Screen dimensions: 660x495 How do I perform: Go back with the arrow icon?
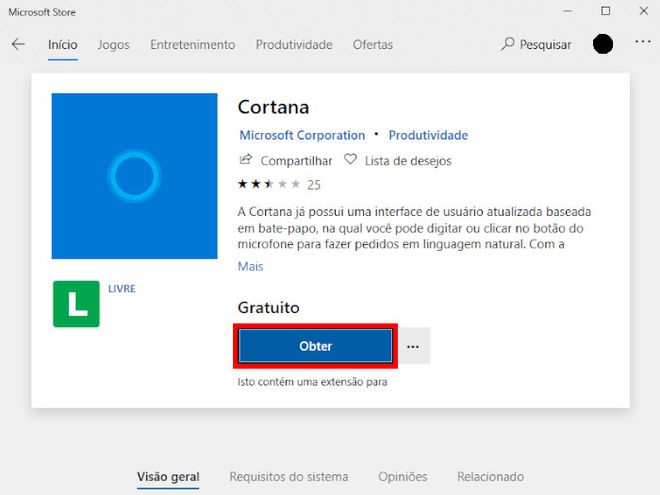[18, 44]
